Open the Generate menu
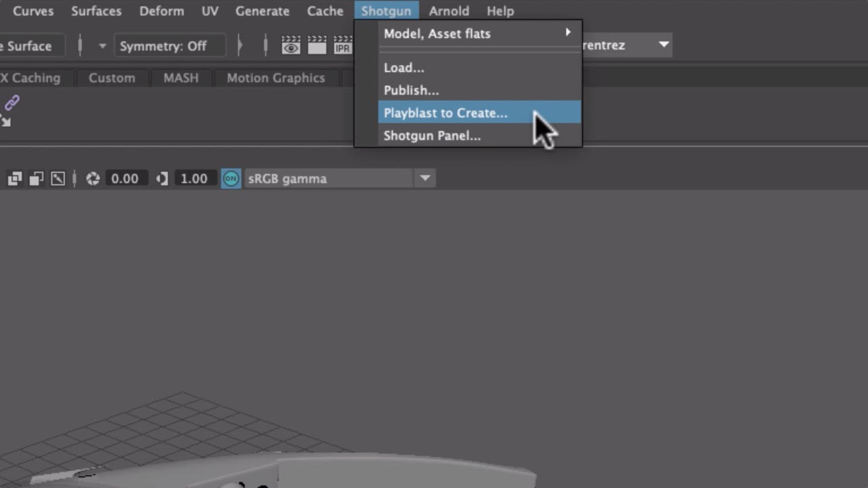 [x=262, y=11]
